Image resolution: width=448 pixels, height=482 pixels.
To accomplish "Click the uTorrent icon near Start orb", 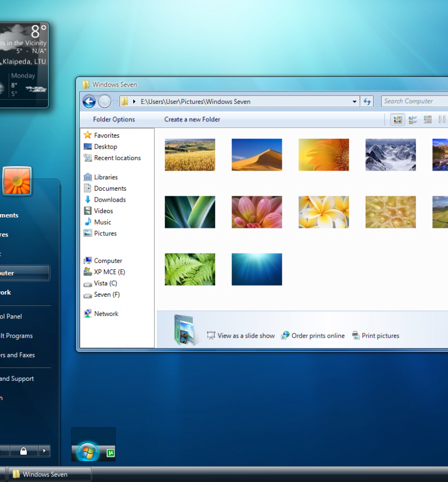I will click(x=111, y=452).
